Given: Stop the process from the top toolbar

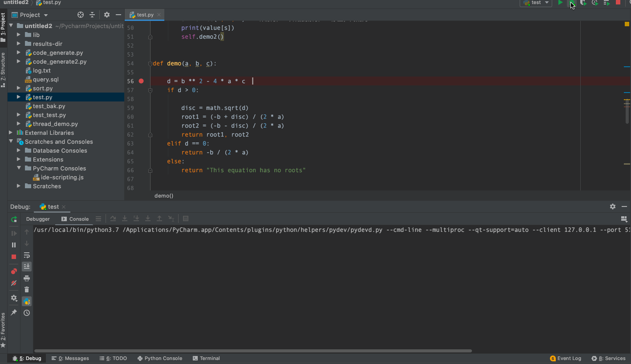Looking at the screenshot, I should coord(618,3).
